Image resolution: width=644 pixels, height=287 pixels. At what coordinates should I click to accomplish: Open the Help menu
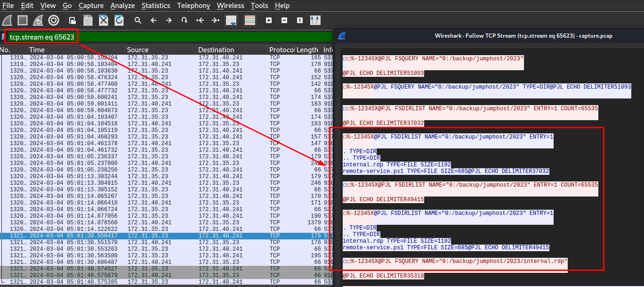[282, 6]
